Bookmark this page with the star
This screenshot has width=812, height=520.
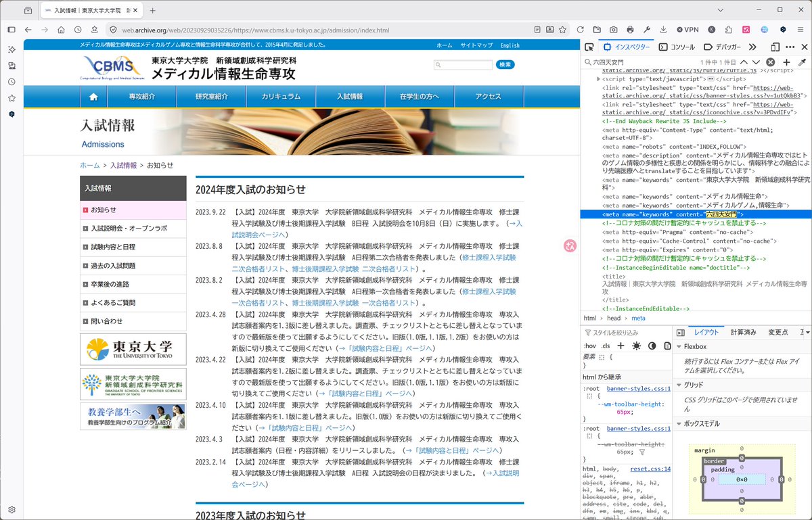563,30
